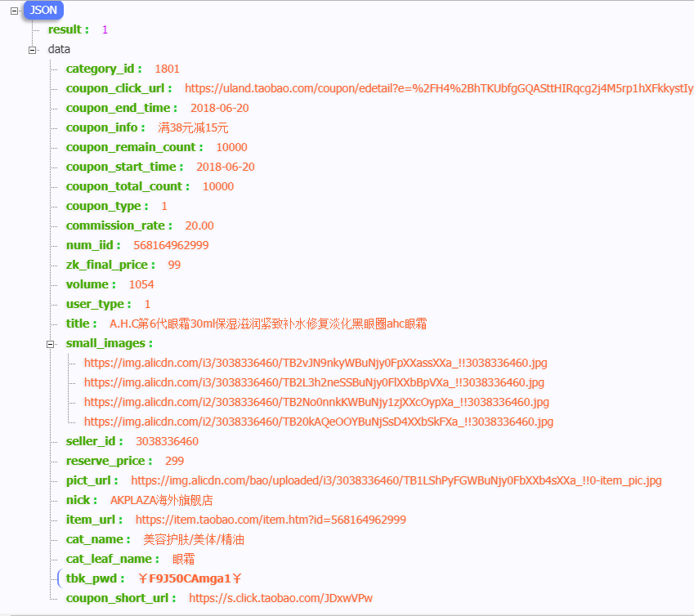Click the reserve_price value 299

[x=174, y=461]
